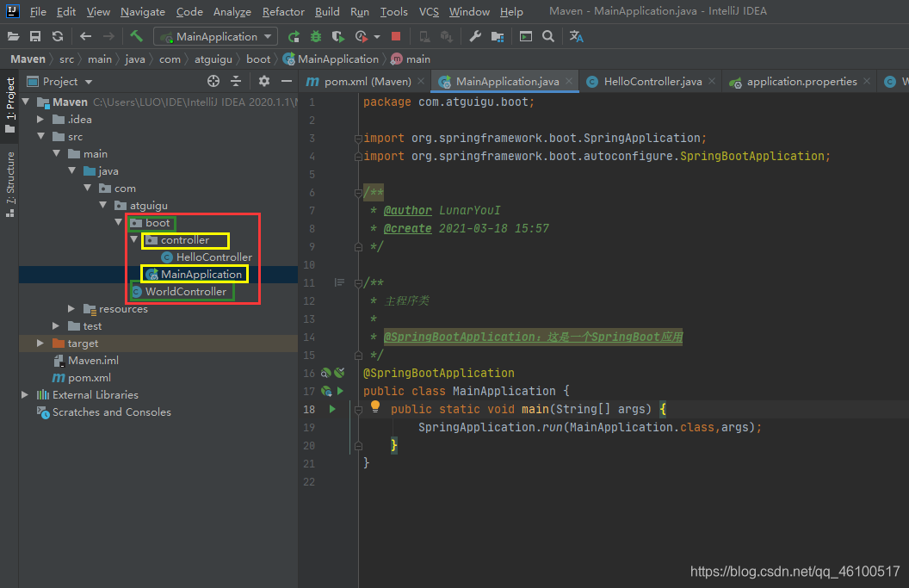Close the HelloController.java tab
Image resolution: width=909 pixels, height=588 pixels.
click(x=712, y=81)
